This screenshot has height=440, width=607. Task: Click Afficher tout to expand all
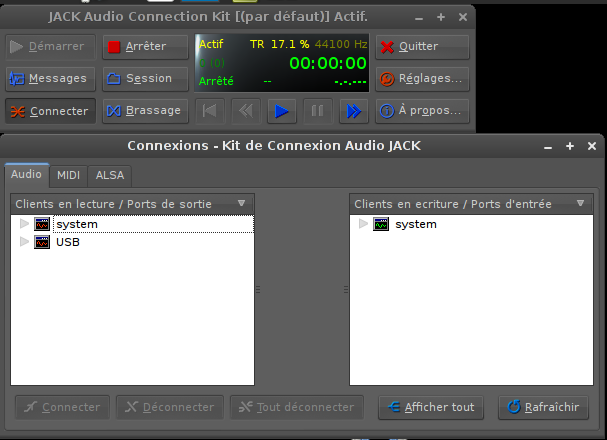(x=431, y=407)
